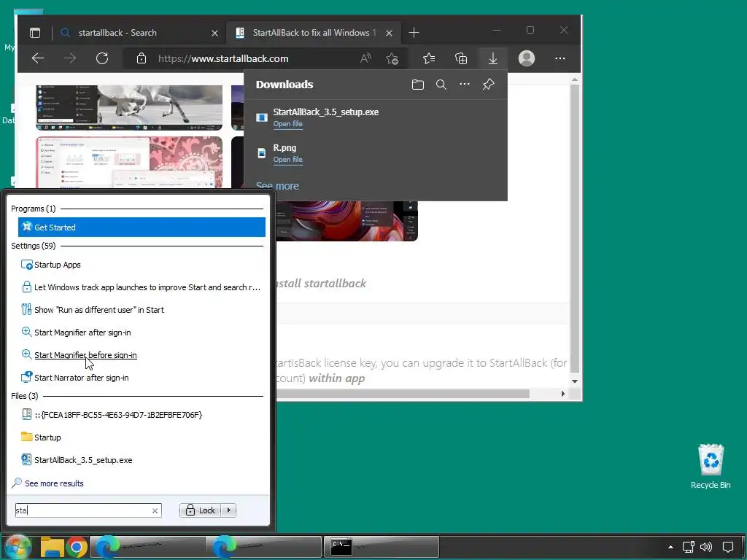The width and height of the screenshot is (747, 560).
Task: Show hidden tray icons arrow
Action: coord(670,547)
